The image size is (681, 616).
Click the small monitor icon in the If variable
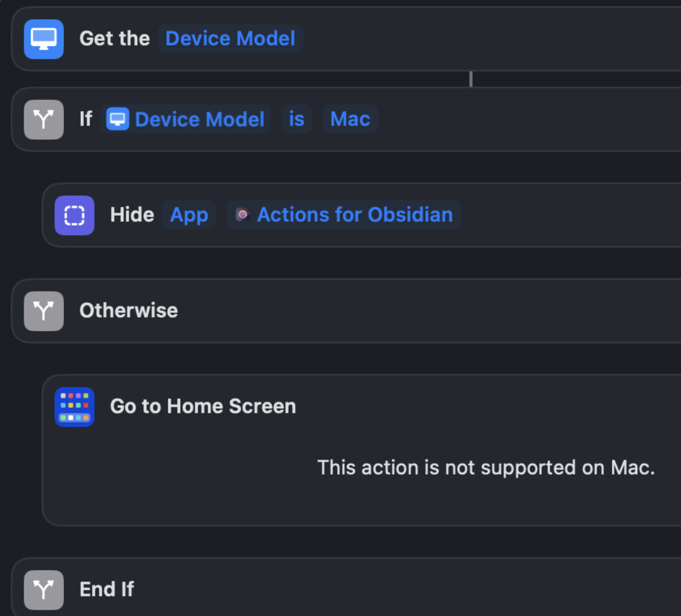[x=117, y=119]
